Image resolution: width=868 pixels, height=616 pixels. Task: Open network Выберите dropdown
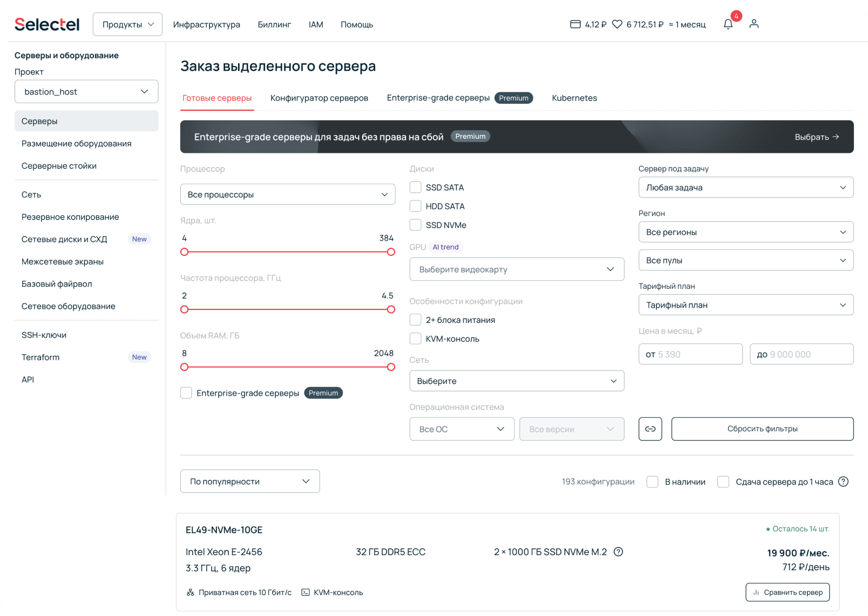[517, 381]
